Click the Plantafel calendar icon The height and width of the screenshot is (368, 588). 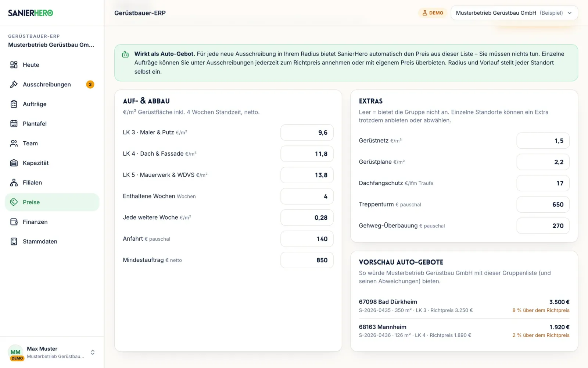point(14,124)
